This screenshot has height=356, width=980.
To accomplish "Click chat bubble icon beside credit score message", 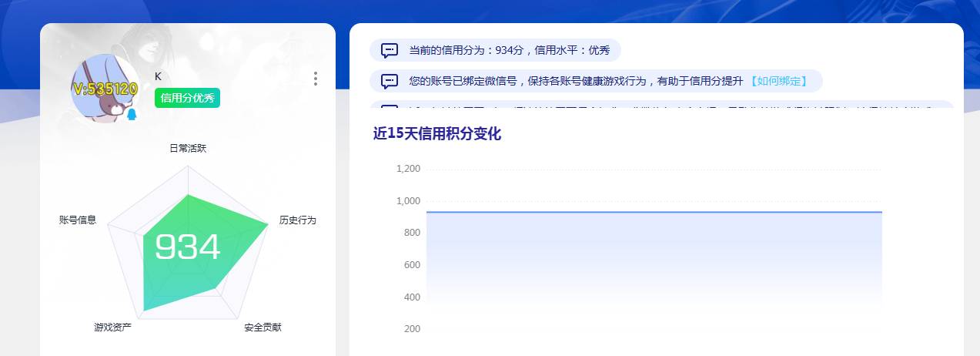I will pyautogui.click(x=390, y=51).
